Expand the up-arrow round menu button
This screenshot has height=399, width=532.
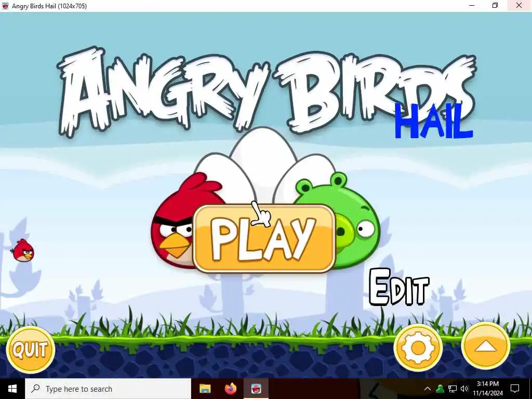point(486,346)
